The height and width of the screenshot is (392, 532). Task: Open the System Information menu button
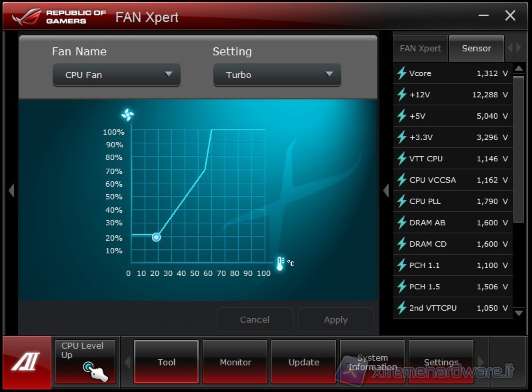tap(372, 362)
